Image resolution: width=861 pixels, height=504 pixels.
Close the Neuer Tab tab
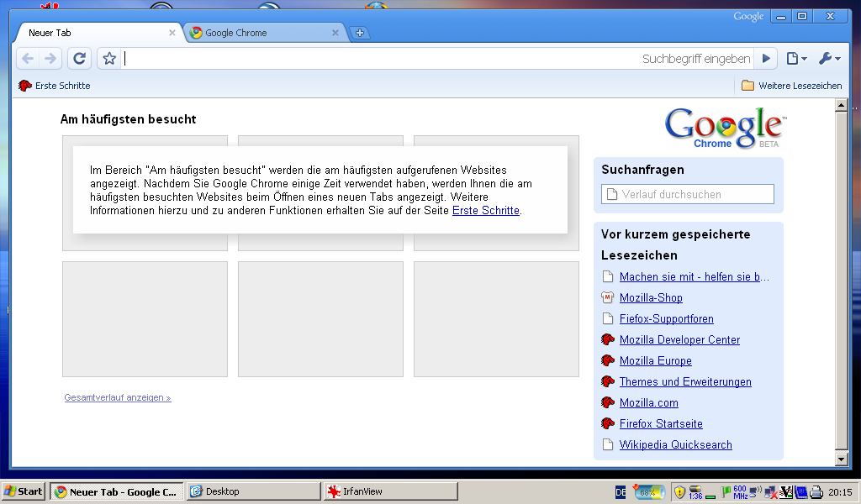click(172, 33)
